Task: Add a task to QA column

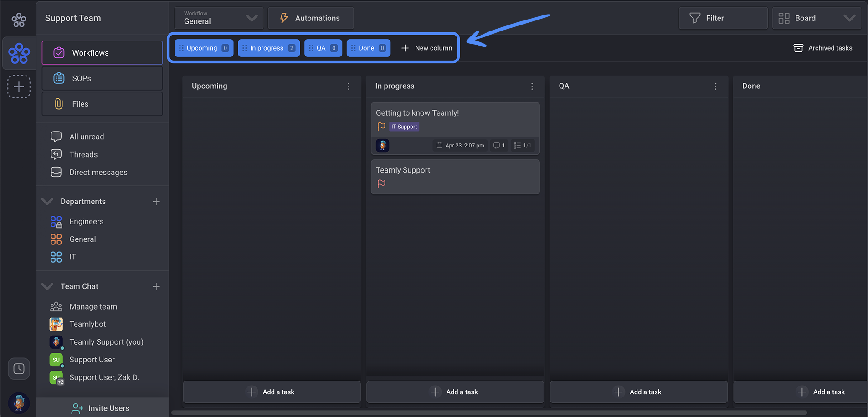Action: [639, 392]
